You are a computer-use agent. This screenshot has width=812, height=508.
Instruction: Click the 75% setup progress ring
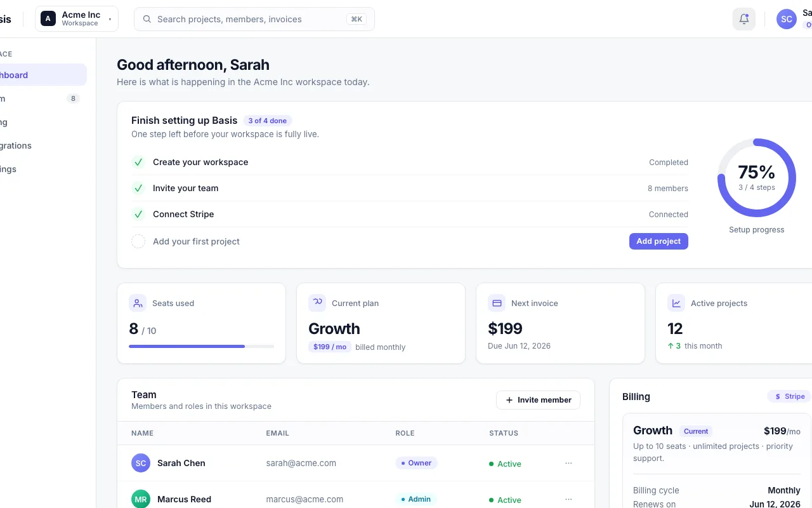(757, 178)
